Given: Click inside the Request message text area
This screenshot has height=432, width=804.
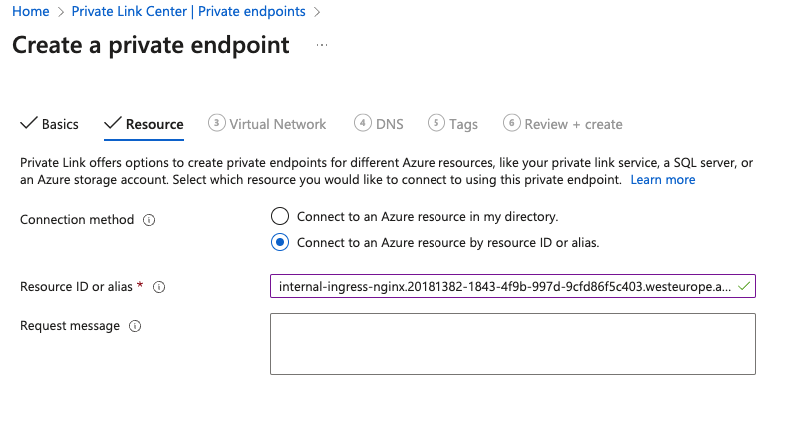Looking at the screenshot, I should point(512,344).
